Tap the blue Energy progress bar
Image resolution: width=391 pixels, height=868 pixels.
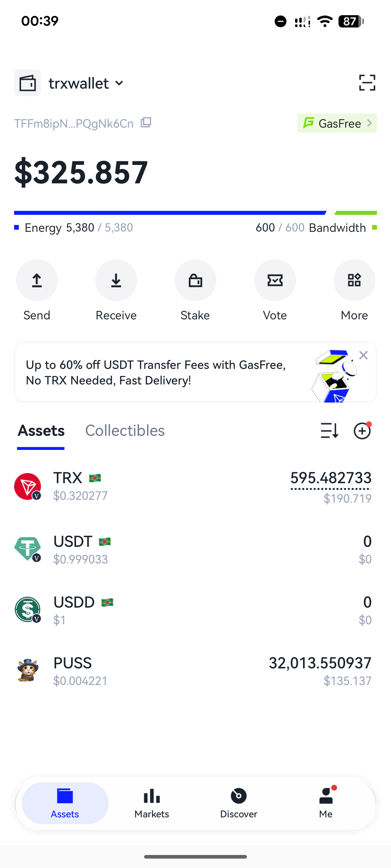[170, 213]
